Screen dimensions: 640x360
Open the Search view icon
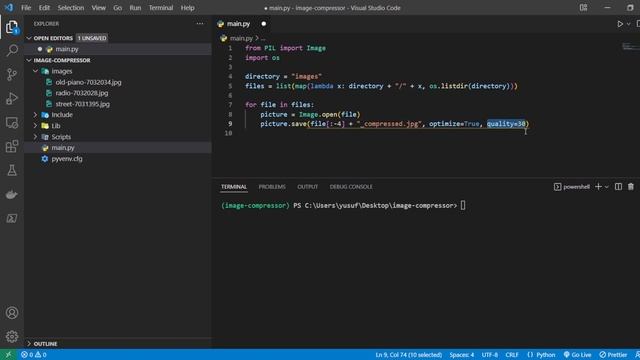pyautogui.click(x=12, y=51)
